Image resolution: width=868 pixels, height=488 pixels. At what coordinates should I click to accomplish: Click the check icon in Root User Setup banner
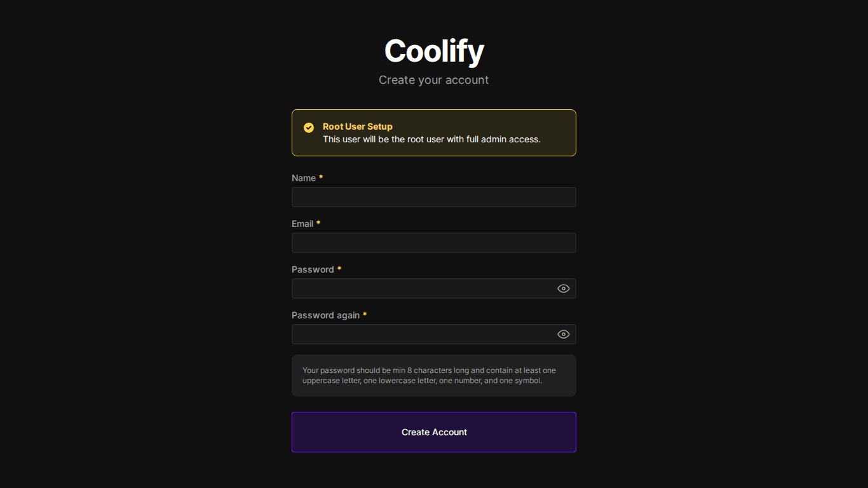309,127
